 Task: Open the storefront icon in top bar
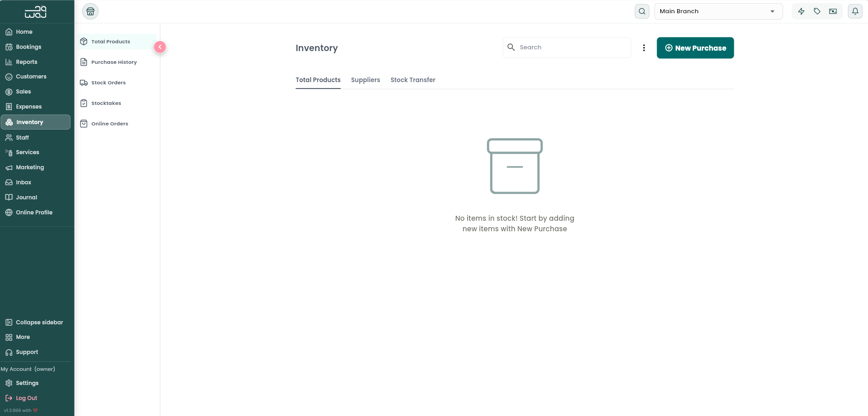90,11
